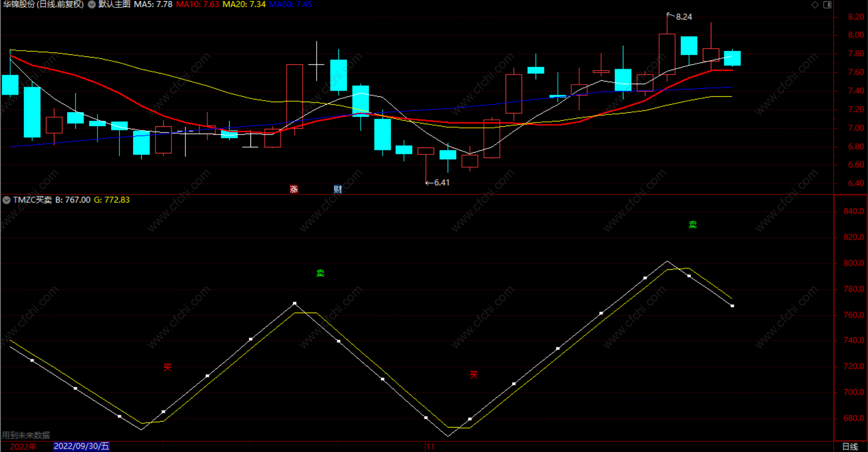
Task: Click first red 买 signal on left
Action: [167, 367]
